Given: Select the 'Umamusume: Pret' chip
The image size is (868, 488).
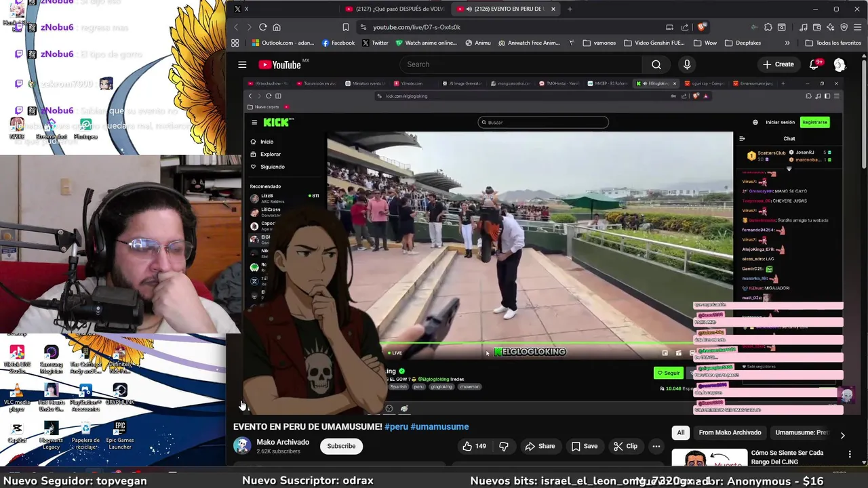Looking at the screenshot, I should click(x=802, y=432).
